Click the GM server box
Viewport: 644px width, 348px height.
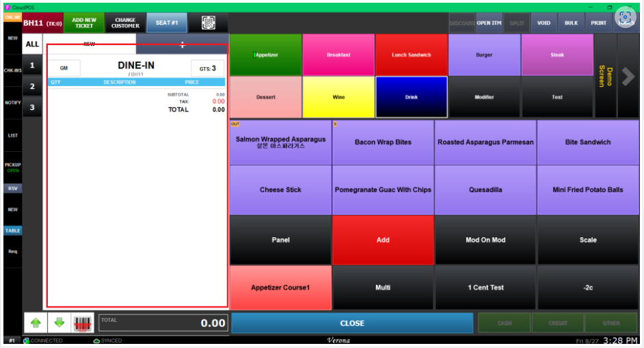pos(64,68)
